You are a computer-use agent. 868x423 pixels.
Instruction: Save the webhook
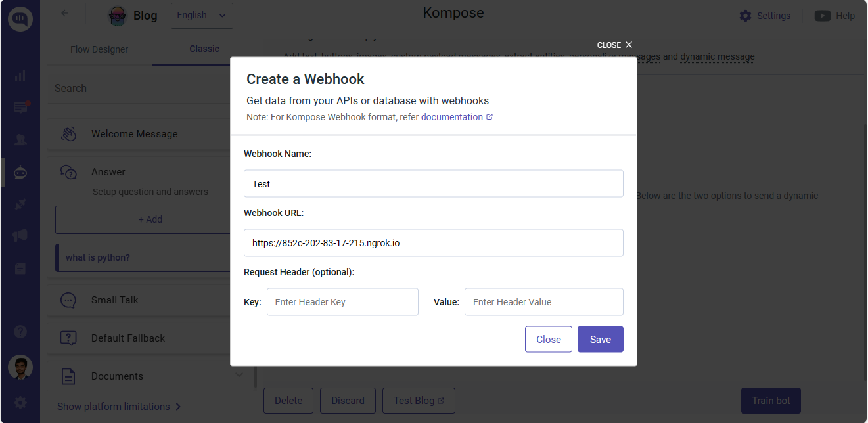pyautogui.click(x=600, y=340)
